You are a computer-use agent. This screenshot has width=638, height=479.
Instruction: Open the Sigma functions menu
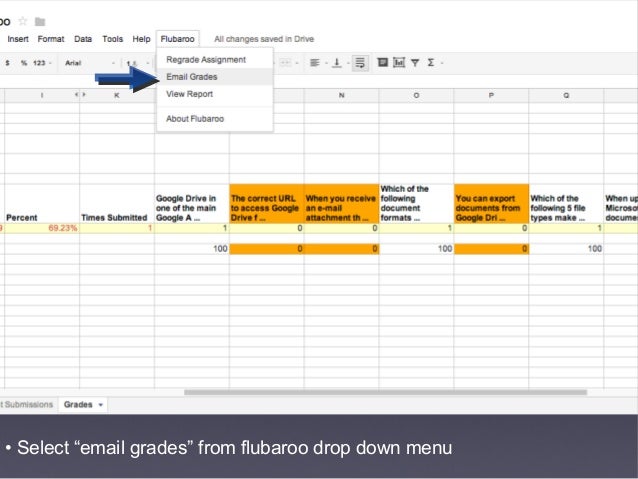click(x=430, y=63)
